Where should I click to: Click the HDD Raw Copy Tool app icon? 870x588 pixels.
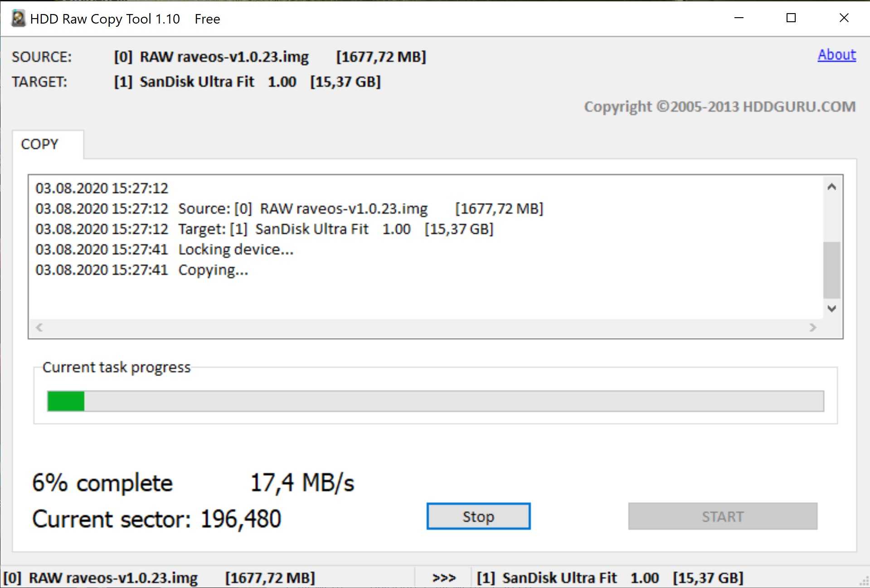click(x=18, y=19)
